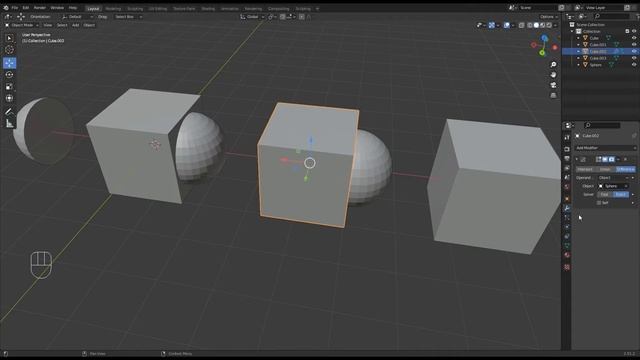640x360 pixels.
Task: Open the Tool properties tab
Action: [x=567, y=137]
